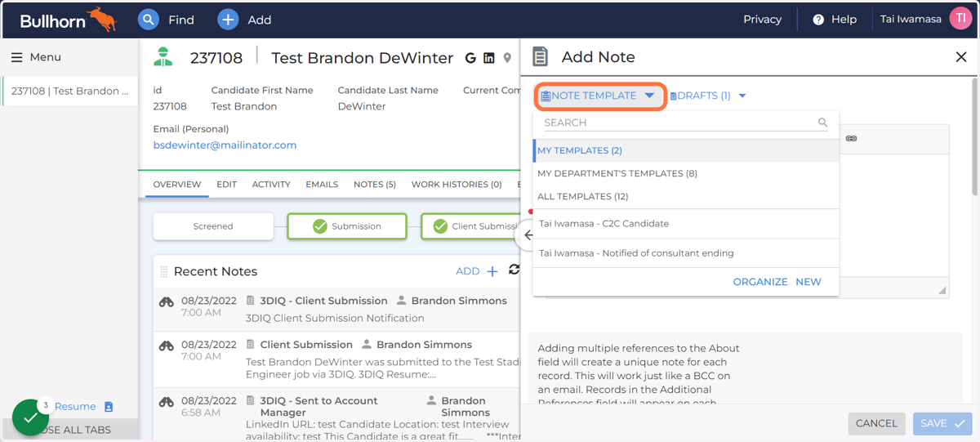This screenshot has width=980, height=442.
Task: Click the Submission status step
Action: coord(346,226)
